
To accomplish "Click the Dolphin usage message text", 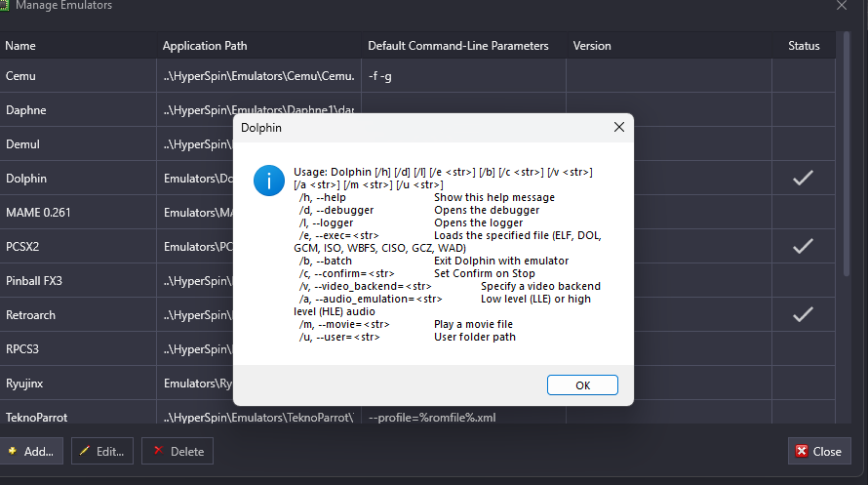I will [x=448, y=254].
